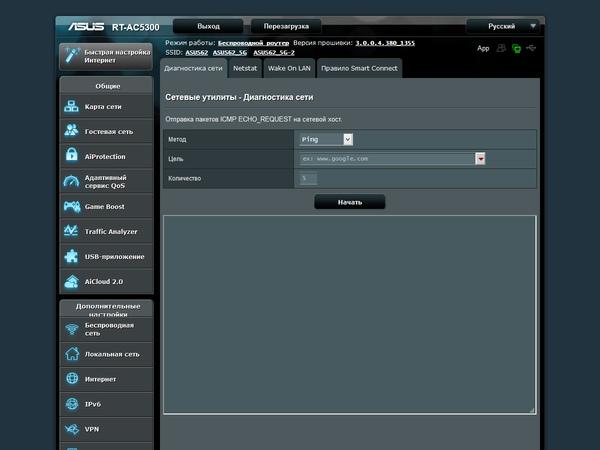The image size is (600, 450).
Task: Open the ASUS62_5G SSID link
Action: tap(230, 53)
